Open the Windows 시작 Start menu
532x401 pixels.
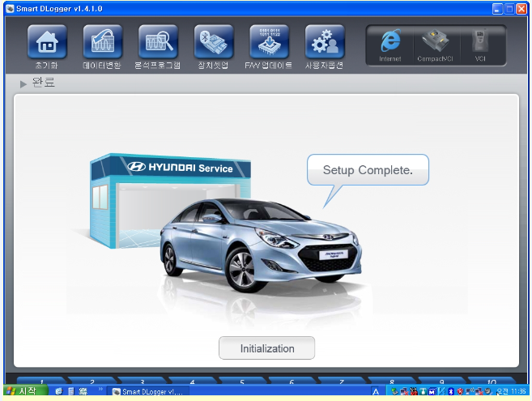[25, 391]
